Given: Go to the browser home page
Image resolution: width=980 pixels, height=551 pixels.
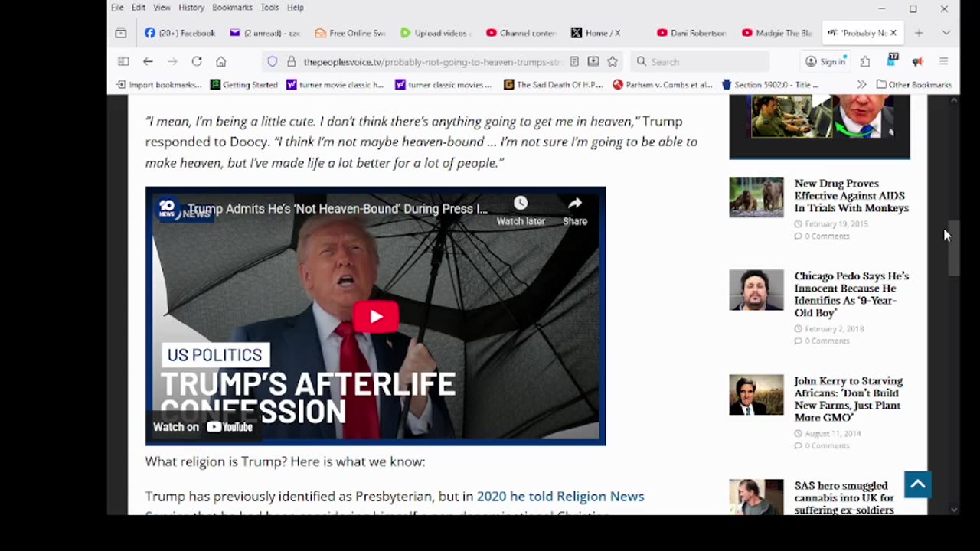Looking at the screenshot, I should (221, 61).
